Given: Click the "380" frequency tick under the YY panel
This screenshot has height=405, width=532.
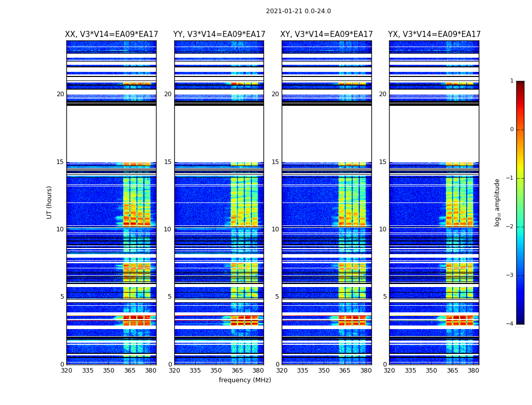Looking at the screenshot, I should [258, 371].
